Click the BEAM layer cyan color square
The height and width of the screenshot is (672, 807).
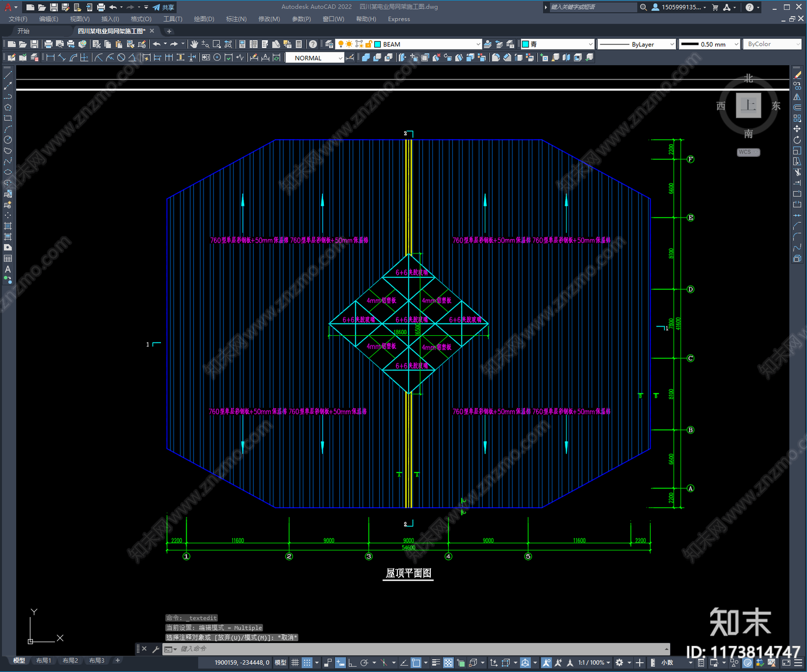tap(377, 44)
